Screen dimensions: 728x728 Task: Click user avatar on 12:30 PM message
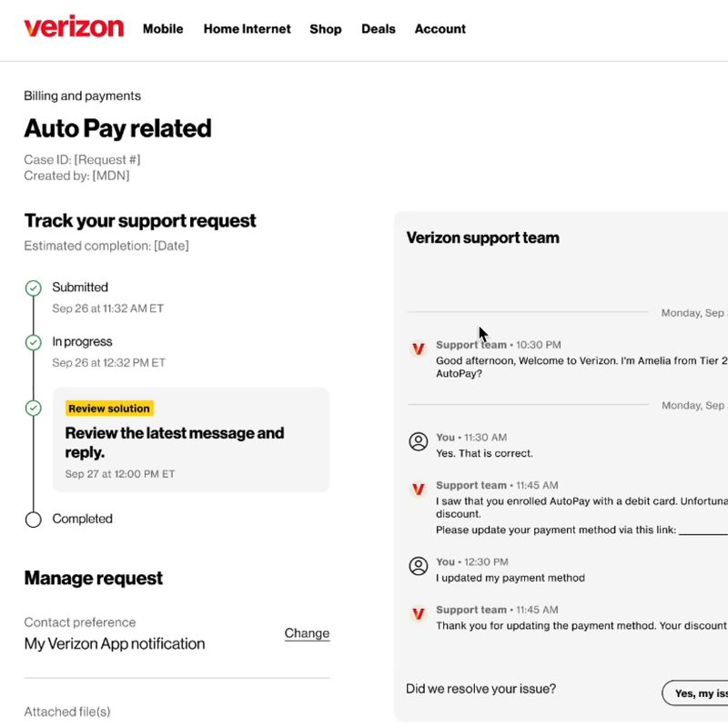(419, 566)
